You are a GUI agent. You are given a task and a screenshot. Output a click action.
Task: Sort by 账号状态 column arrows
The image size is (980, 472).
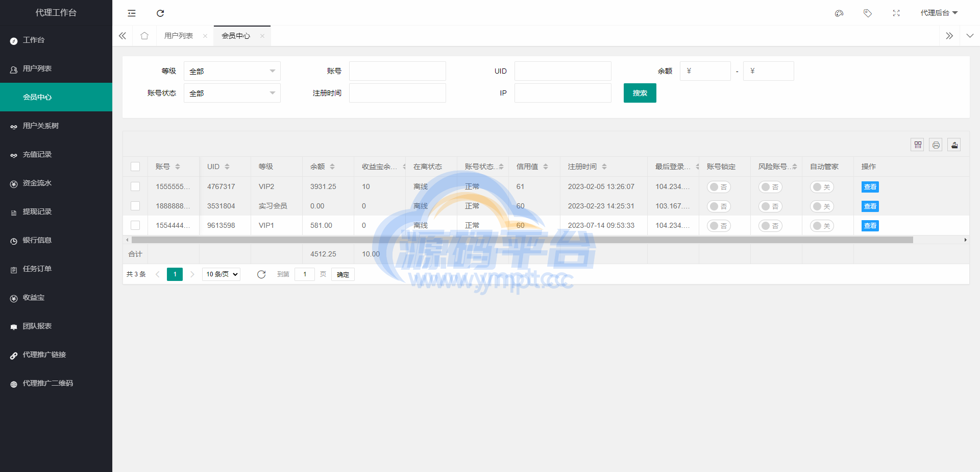pos(501,167)
